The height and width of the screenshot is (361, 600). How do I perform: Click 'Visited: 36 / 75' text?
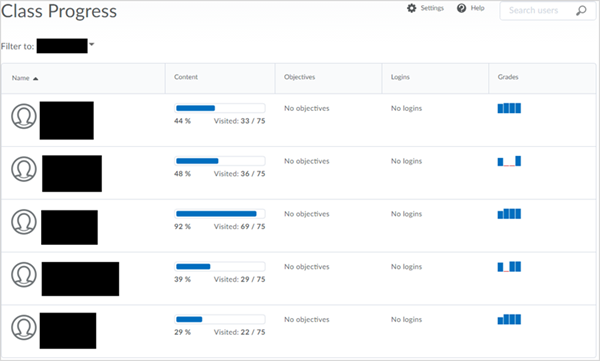[x=239, y=174]
